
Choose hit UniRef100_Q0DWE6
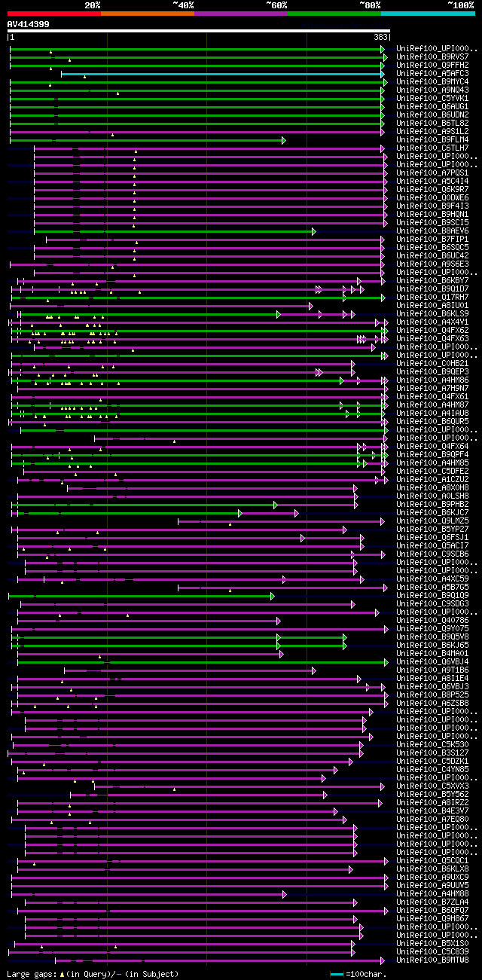(x=432, y=197)
